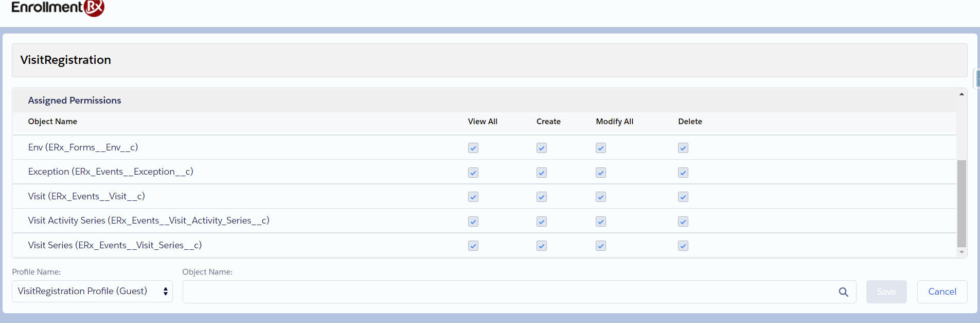
Task: Toggle Create for Visit Series
Action: point(541,246)
